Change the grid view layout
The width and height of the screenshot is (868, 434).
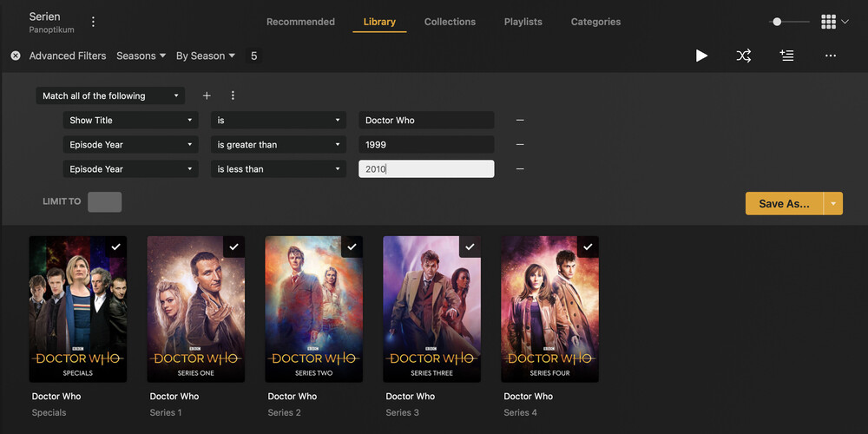[828, 22]
